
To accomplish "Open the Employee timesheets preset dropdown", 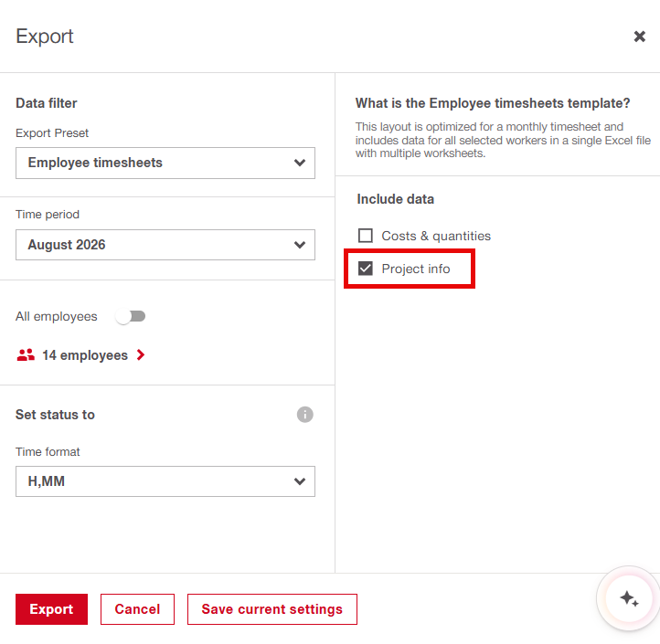I will click(165, 163).
